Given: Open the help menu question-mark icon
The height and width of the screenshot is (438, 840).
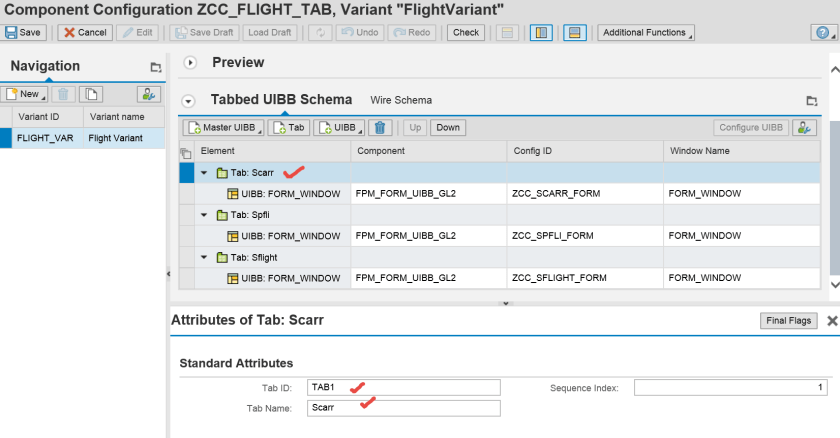Looking at the screenshot, I should coord(822,32).
